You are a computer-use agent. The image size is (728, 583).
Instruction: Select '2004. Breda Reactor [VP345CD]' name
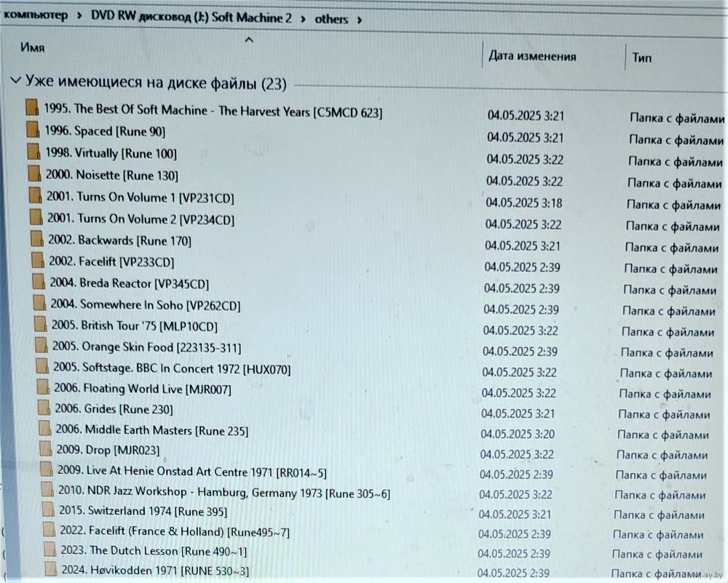point(130,283)
